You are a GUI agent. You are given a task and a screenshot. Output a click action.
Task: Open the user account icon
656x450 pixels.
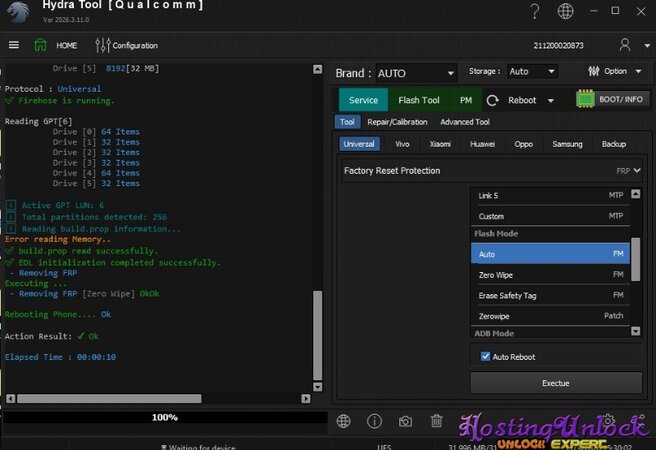click(x=625, y=45)
